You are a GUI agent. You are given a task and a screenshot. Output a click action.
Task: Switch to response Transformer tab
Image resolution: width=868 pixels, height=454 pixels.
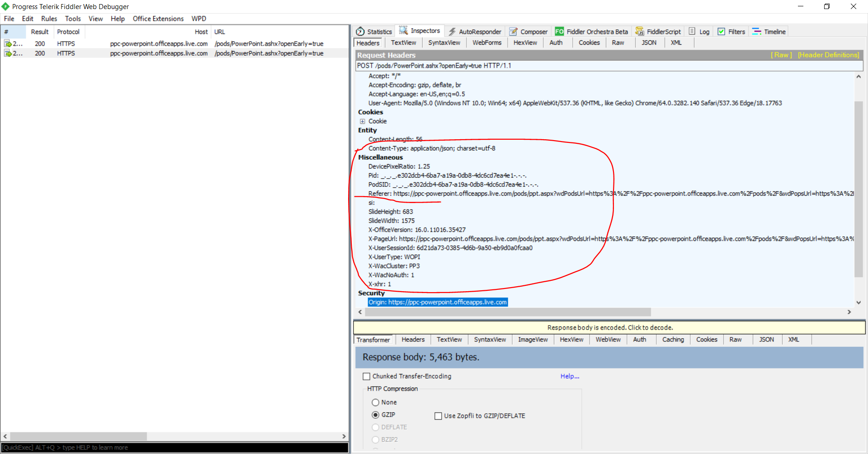tap(373, 340)
